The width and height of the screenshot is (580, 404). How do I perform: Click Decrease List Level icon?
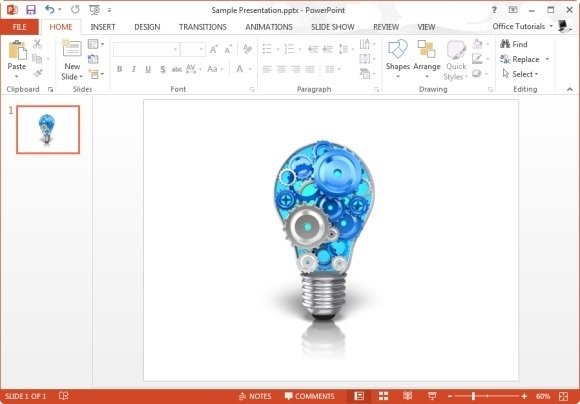pyautogui.click(x=313, y=49)
